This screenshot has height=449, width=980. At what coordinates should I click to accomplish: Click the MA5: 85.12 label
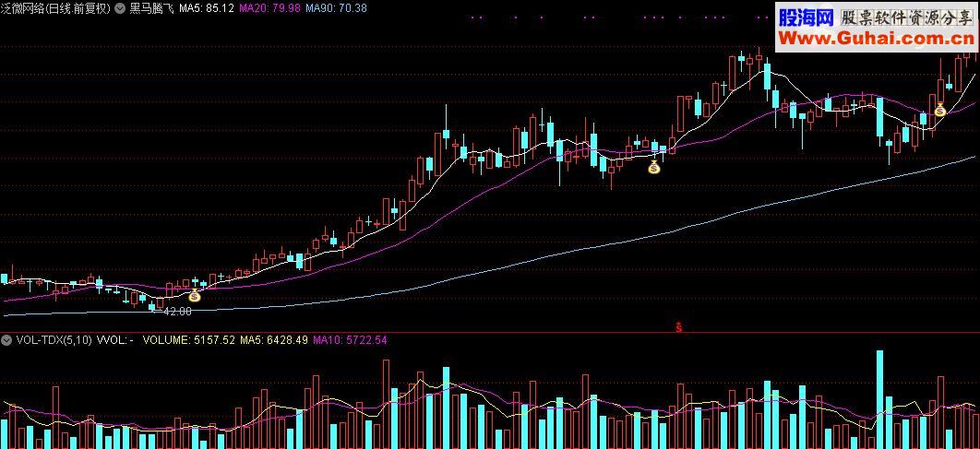click(207, 8)
